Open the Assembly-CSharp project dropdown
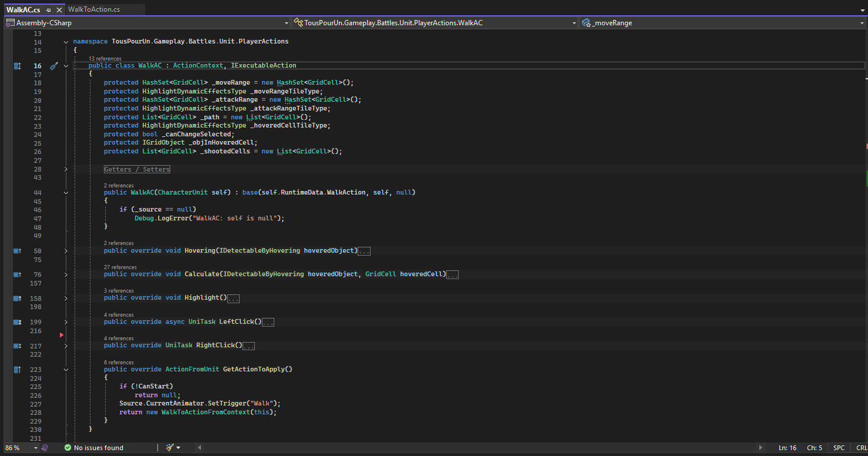Viewport: 868px width, 456px height. tap(286, 23)
